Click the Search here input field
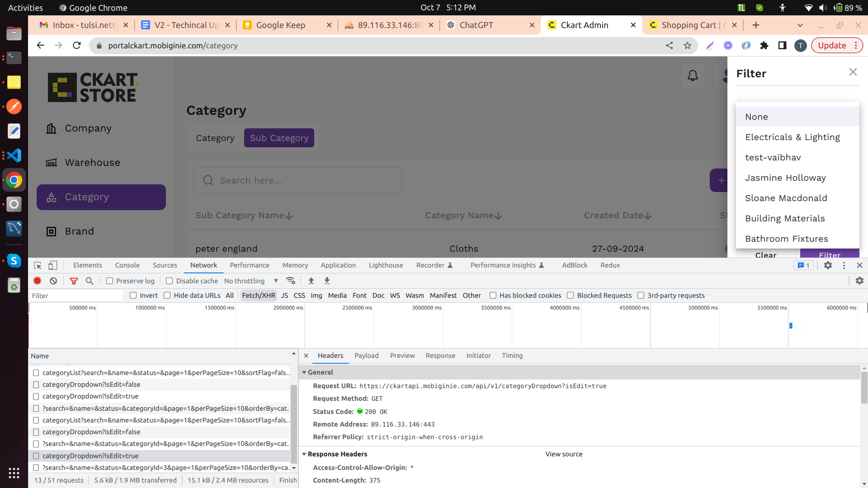Screen dimensions: 868x488 297,180
